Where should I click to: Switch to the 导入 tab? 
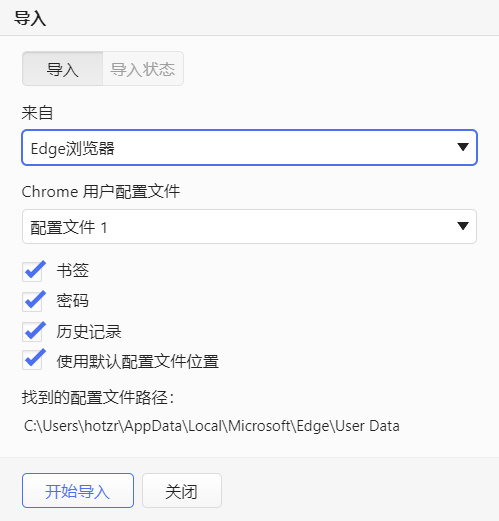pyautogui.click(x=62, y=69)
